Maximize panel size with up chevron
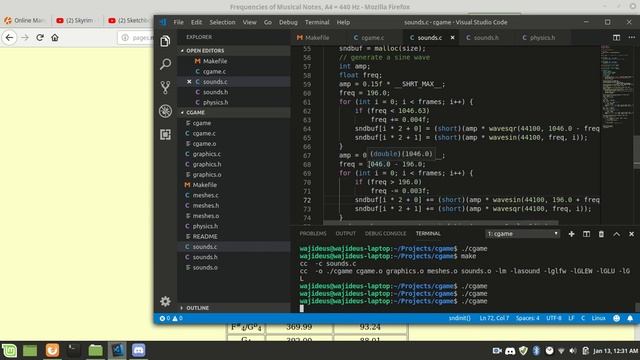The image size is (640, 360). pyautogui.click(x=616, y=234)
